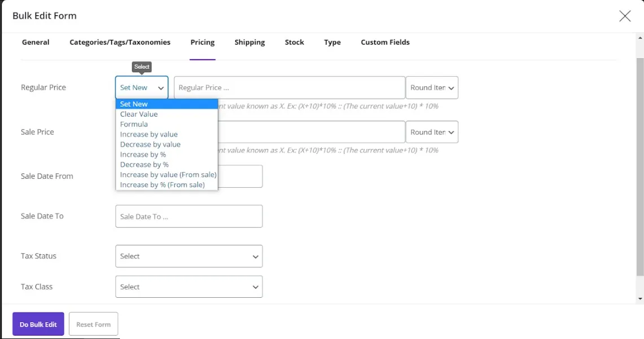Select Increase by % (From sale) option
The image size is (644, 339).
(164, 184)
